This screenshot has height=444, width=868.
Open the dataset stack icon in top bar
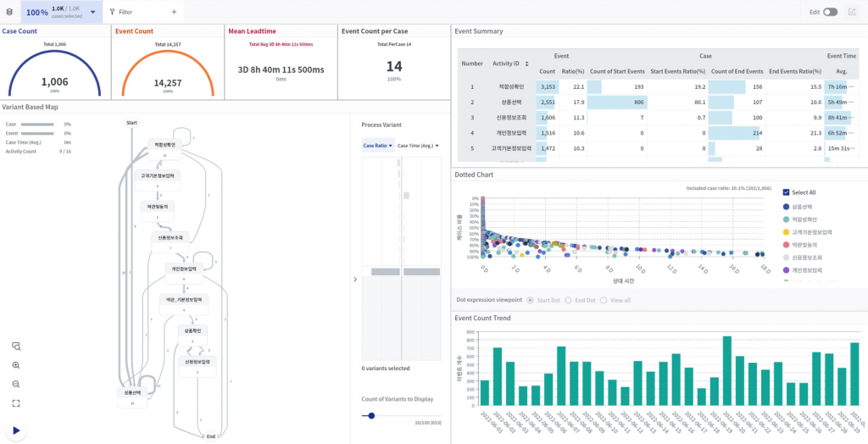[x=9, y=12]
